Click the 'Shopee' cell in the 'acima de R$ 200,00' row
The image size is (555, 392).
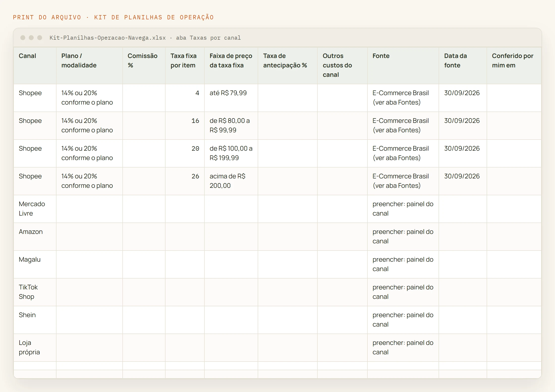[x=35, y=181]
